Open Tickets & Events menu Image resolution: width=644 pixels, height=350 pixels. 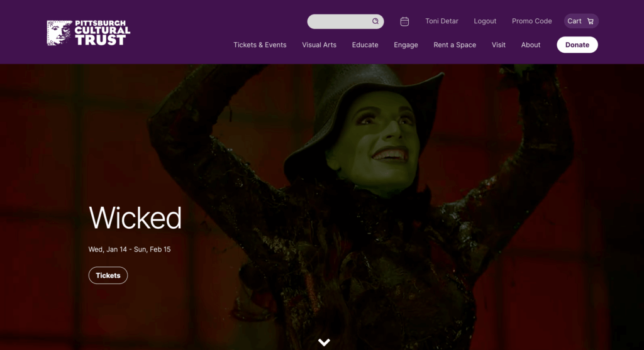coord(260,45)
